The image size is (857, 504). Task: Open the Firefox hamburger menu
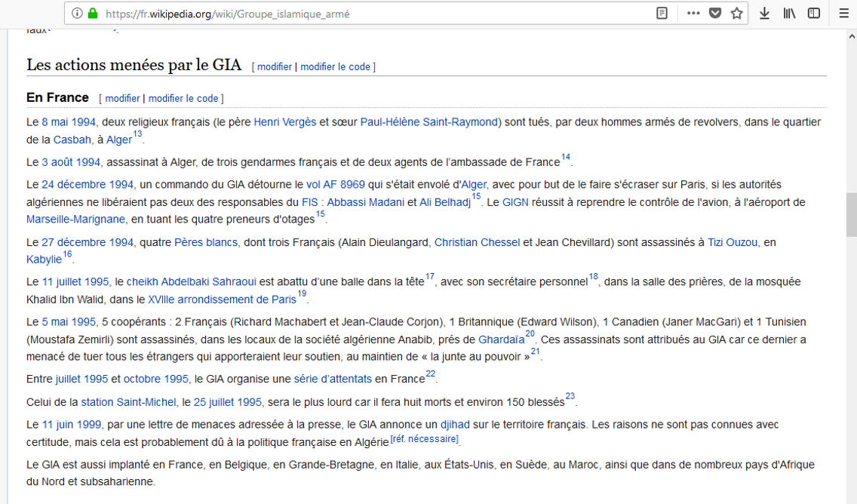(x=844, y=13)
